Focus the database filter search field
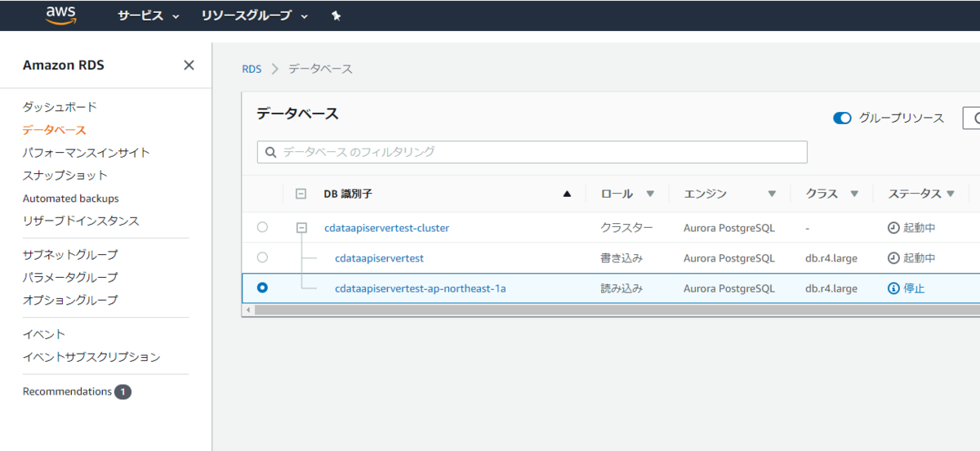Image resolution: width=980 pixels, height=451 pixels. coord(532,152)
